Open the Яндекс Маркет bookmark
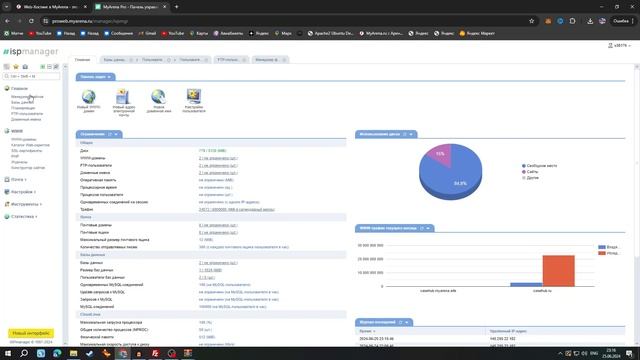Viewport: 640px width, 360px height. pos(477,33)
